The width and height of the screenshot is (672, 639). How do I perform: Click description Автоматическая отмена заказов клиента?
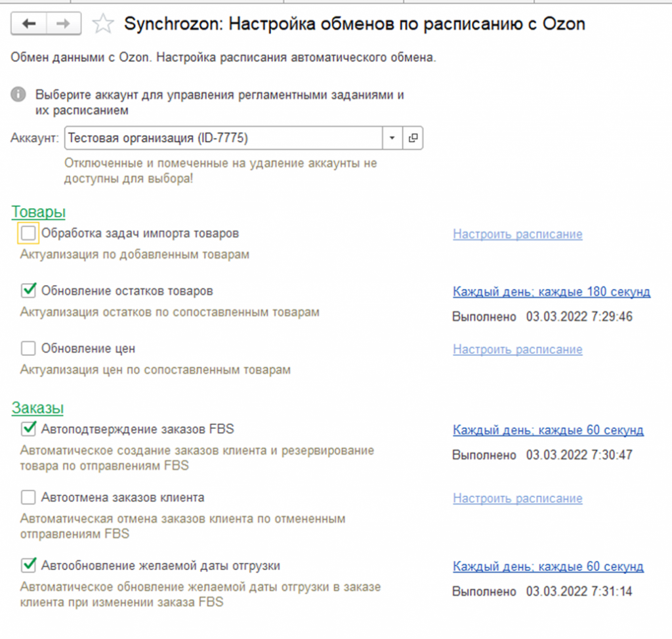tap(182, 526)
